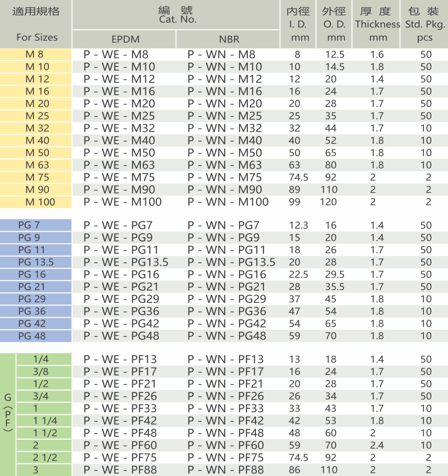
Task: Click catalog number P - WE - PG13.5
Action: [126, 262]
